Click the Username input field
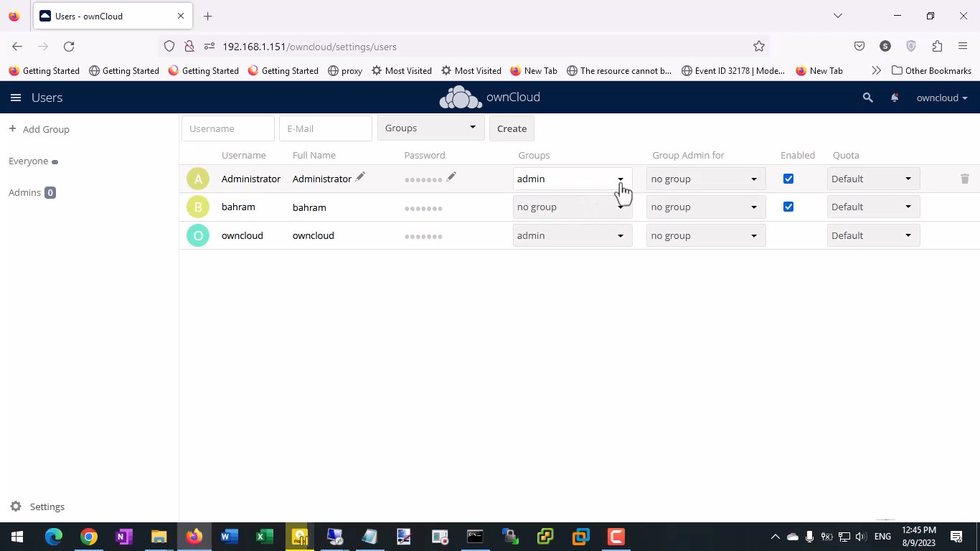The height and width of the screenshot is (551, 980). [228, 128]
